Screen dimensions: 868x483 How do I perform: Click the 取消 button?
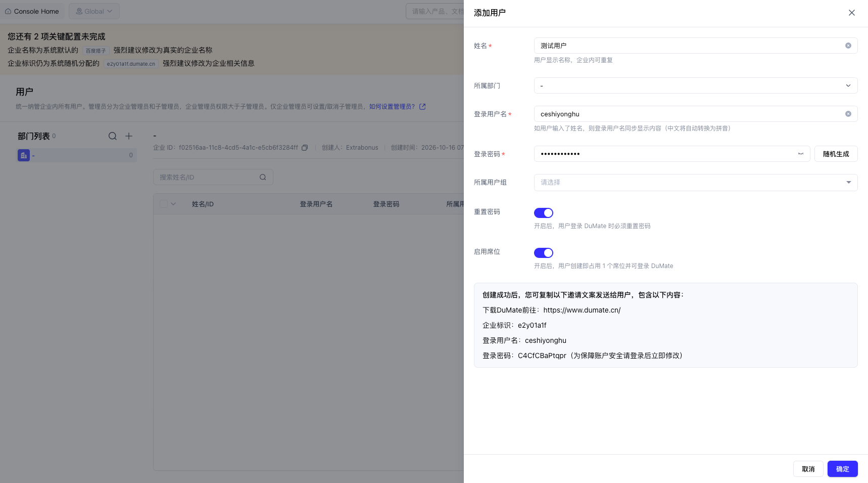pyautogui.click(x=808, y=469)
